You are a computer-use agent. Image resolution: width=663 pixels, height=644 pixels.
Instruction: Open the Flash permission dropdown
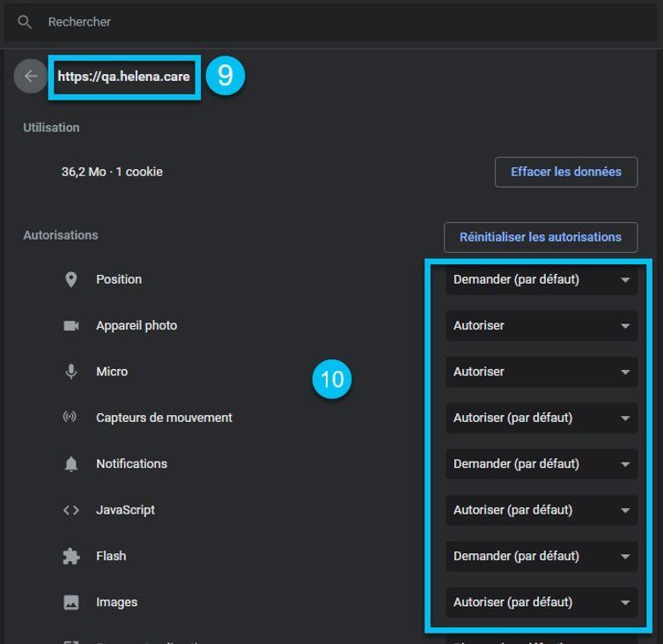541,557
